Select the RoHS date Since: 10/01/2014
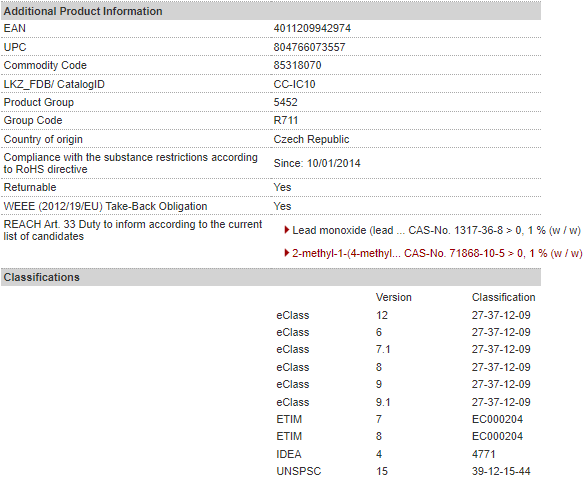The width and height of the screenshot is (585, 479). (317, 163)
